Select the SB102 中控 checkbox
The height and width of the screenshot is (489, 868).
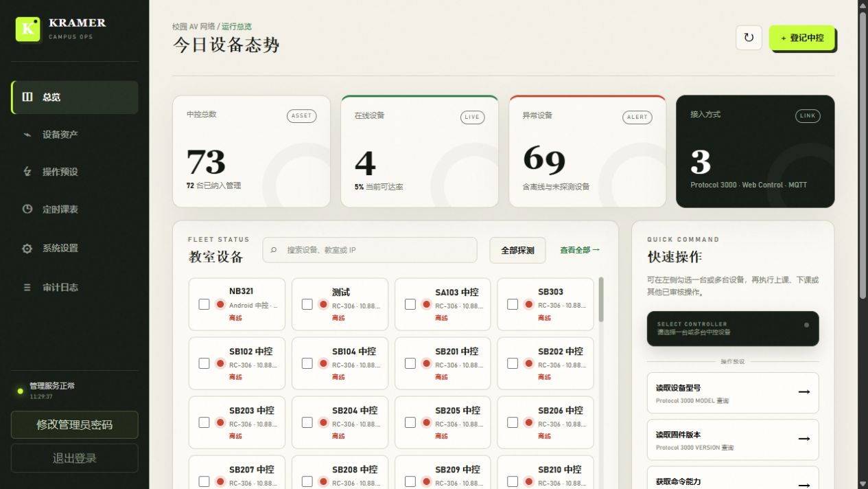pyautogui.click(x=204, y=363)
